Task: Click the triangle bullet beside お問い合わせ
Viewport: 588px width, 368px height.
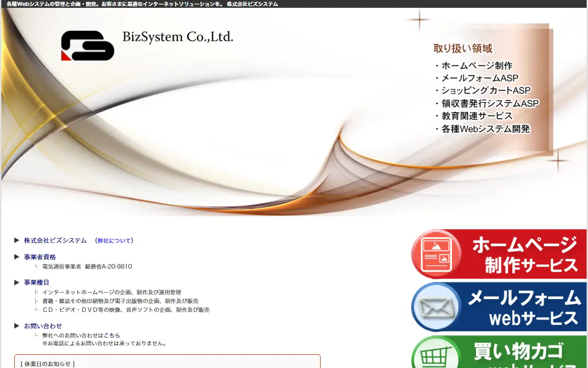Action: coord(17,326)
